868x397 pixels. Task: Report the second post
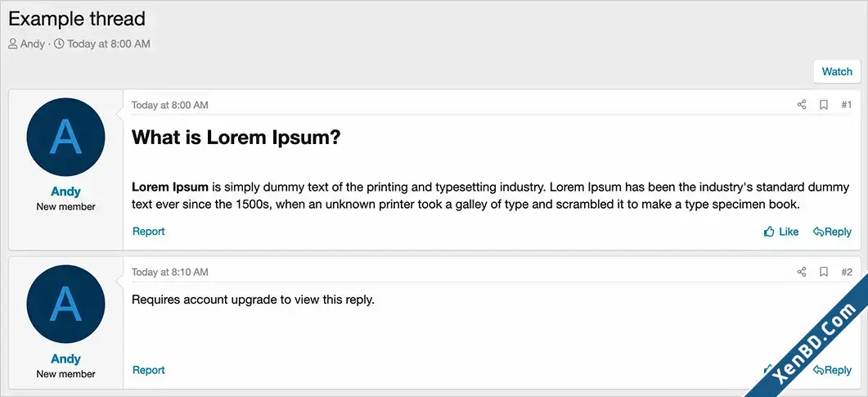(148, 370)
